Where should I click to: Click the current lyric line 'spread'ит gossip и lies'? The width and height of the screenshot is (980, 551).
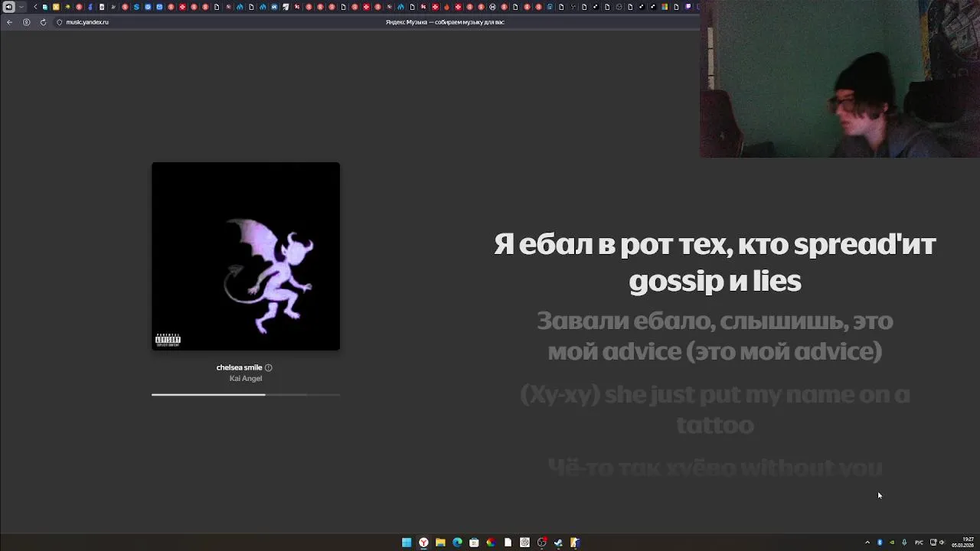pyautogui.click(x=715, y=262)
